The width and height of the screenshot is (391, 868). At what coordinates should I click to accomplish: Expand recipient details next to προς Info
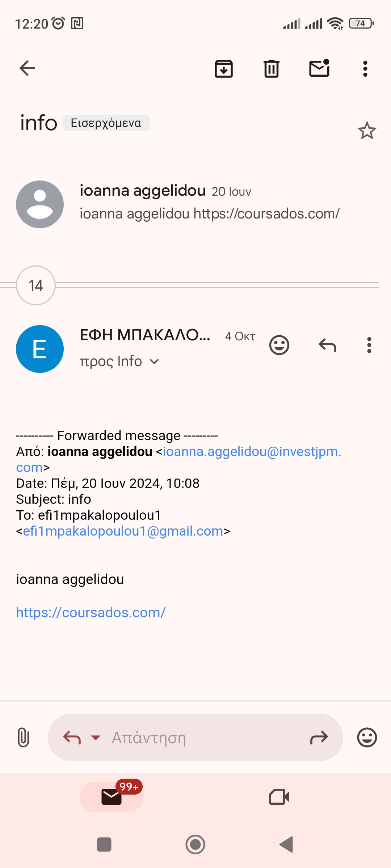(x=154, y=361)
